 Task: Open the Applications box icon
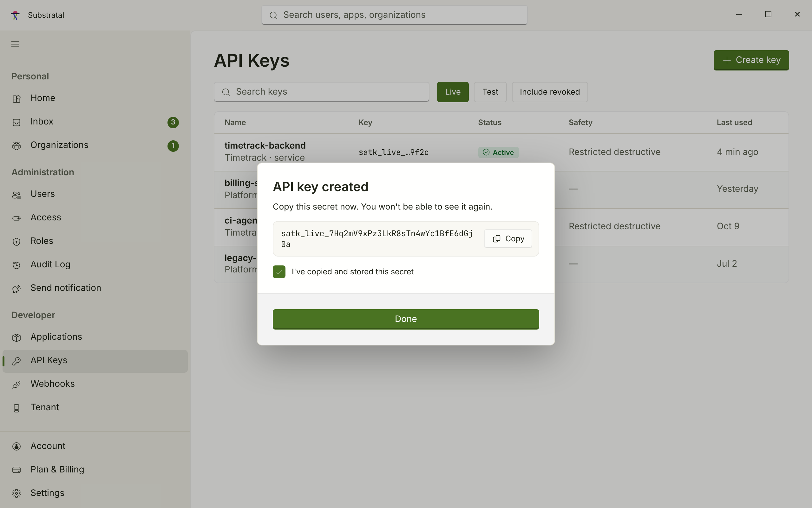click(x=16, y=337)
